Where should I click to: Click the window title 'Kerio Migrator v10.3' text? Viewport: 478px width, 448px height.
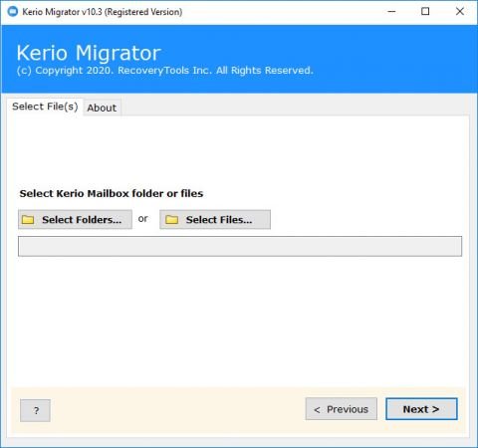[62, 12]
